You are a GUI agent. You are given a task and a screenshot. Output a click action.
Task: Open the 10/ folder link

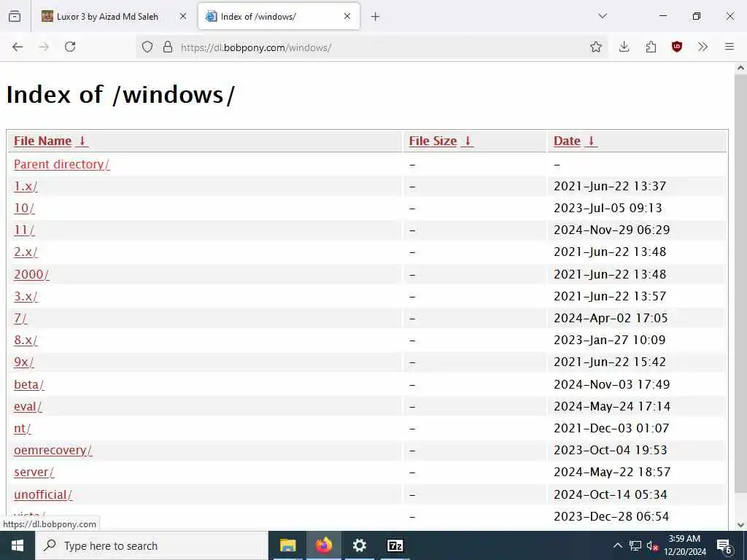[24, 208]
